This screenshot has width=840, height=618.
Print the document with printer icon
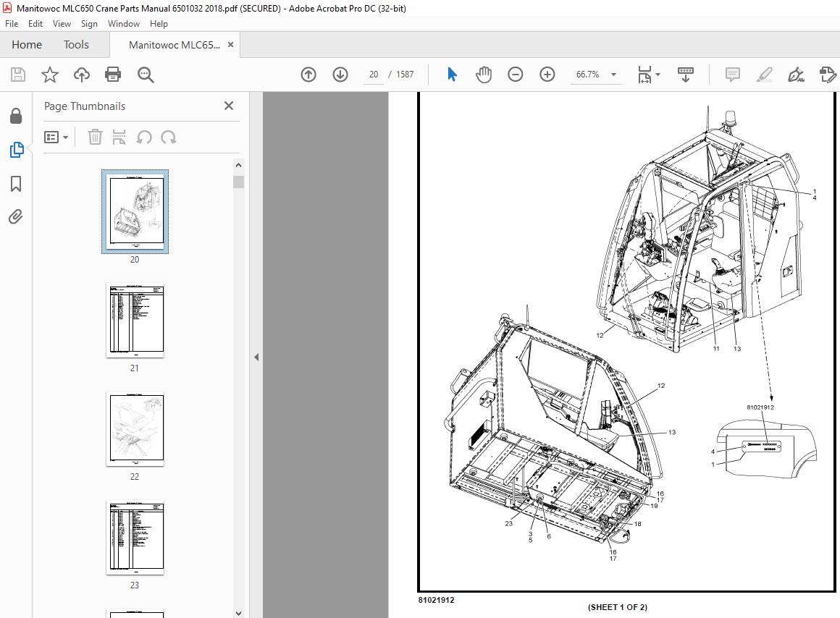pyautogui.click(x=113, y=75)
